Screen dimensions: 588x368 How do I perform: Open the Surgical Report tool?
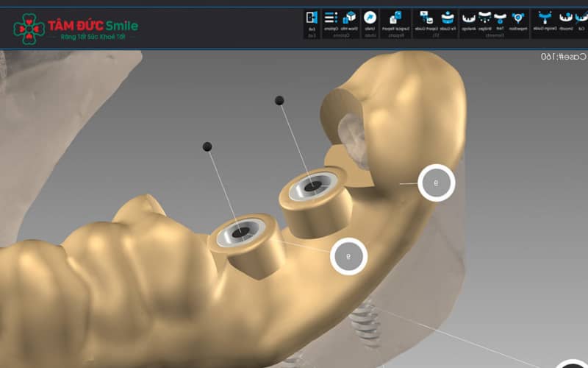tap(395, 21)
